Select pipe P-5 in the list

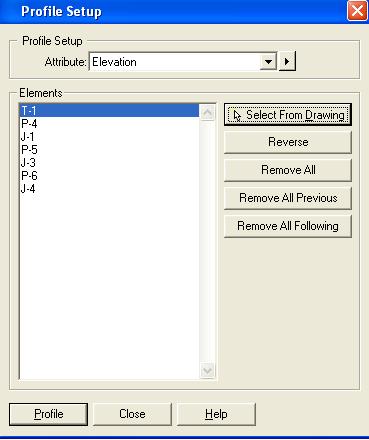point(110,150)
